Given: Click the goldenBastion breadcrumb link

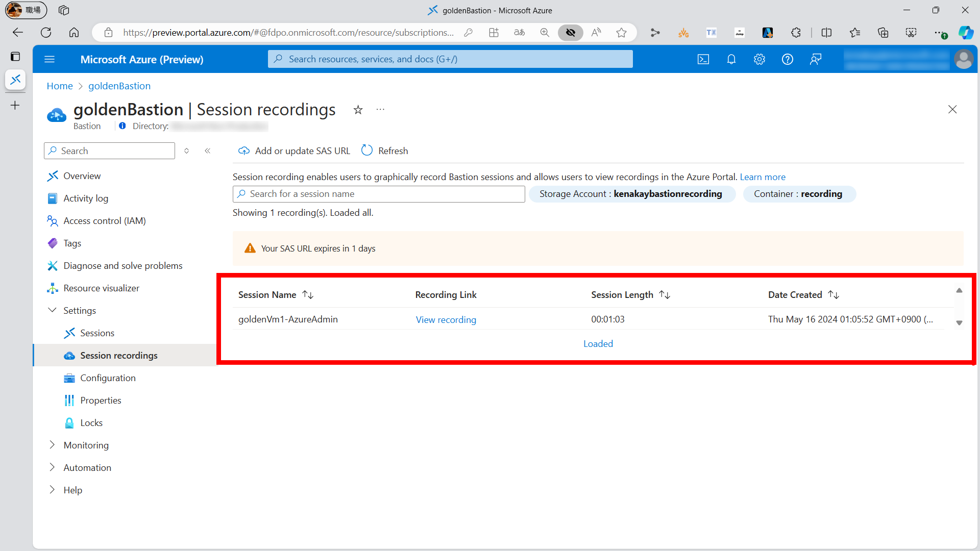Looking at the screenshot, I should point(119,86).
